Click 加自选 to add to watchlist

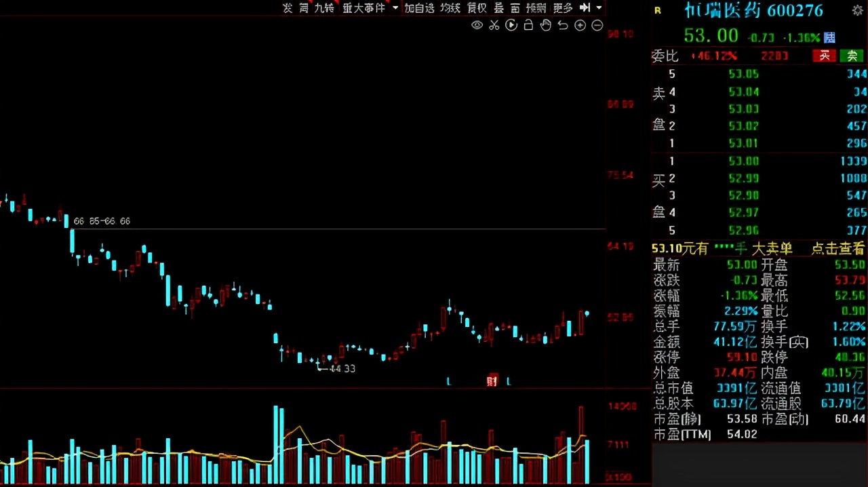point(419,8)
